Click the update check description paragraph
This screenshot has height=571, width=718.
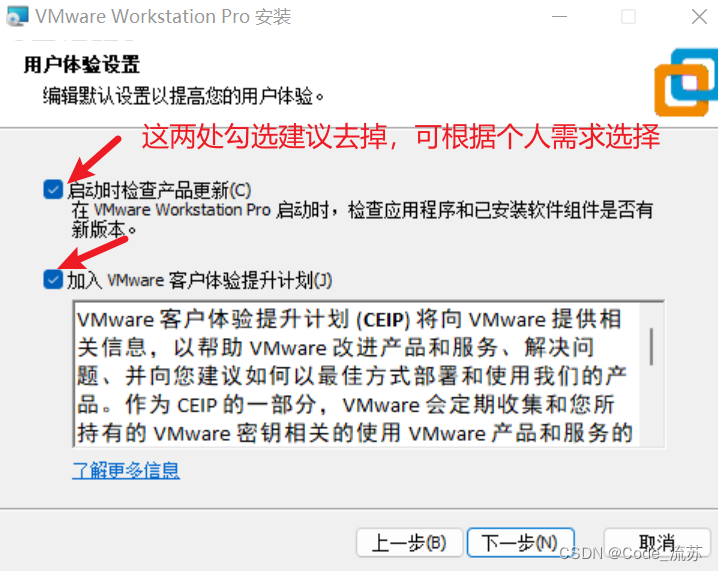[362, 220]
